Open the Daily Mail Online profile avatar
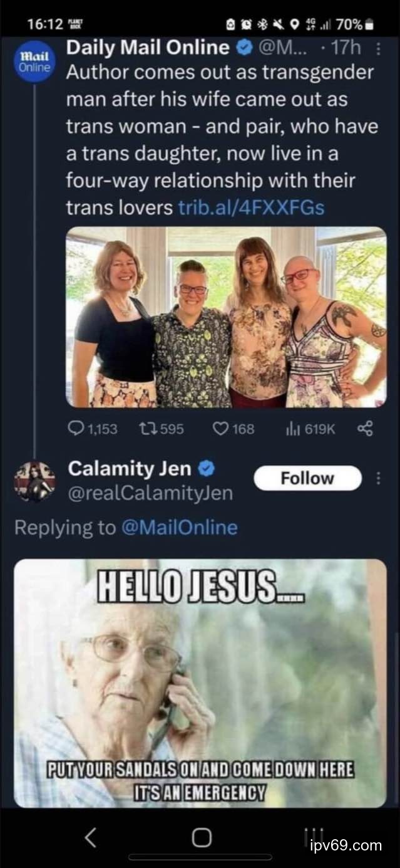 pos(34,61)
